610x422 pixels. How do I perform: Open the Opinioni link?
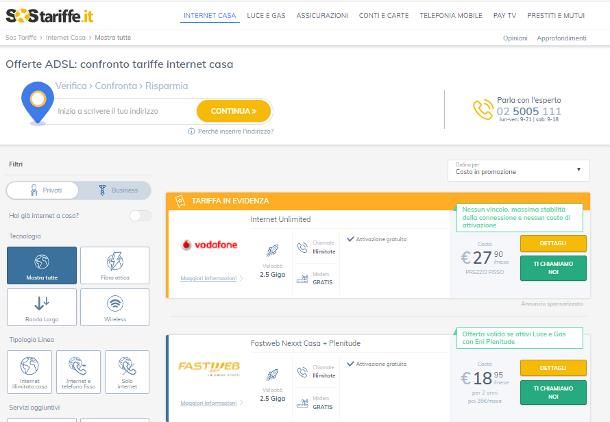coord(515,38)
